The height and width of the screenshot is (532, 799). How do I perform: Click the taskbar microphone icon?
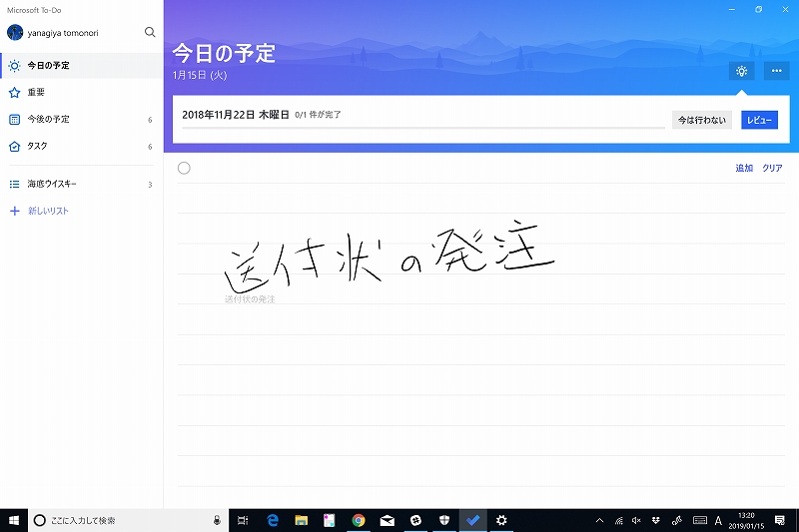pyautogui.click(x=217, y=520)
